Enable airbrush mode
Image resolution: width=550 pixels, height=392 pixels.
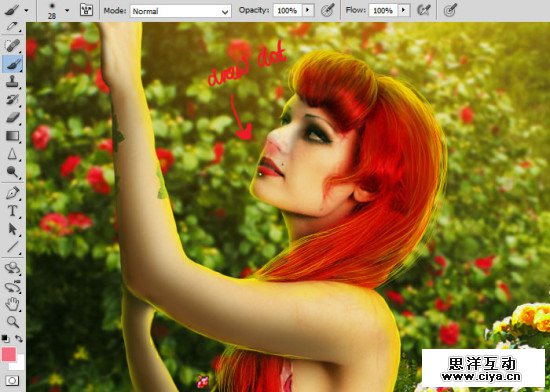pyautogui.click(x=424, y=10)
